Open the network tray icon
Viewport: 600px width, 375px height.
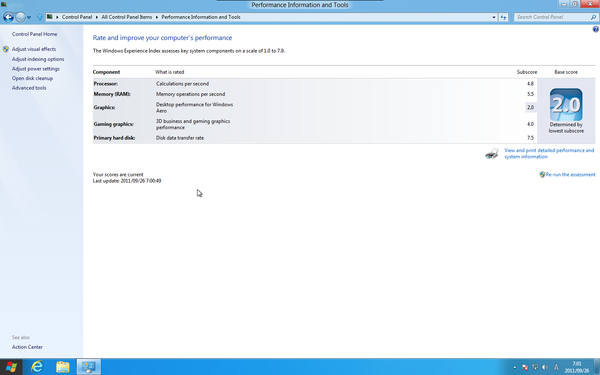click(x=535, y=367)
